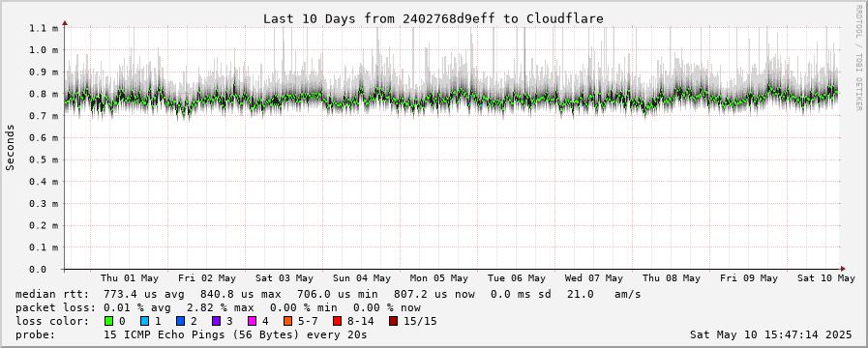Screen dimensions: 868x348
Task: Click the '773.4 us avg' median rtt value
Action: (x=144, y=294)
